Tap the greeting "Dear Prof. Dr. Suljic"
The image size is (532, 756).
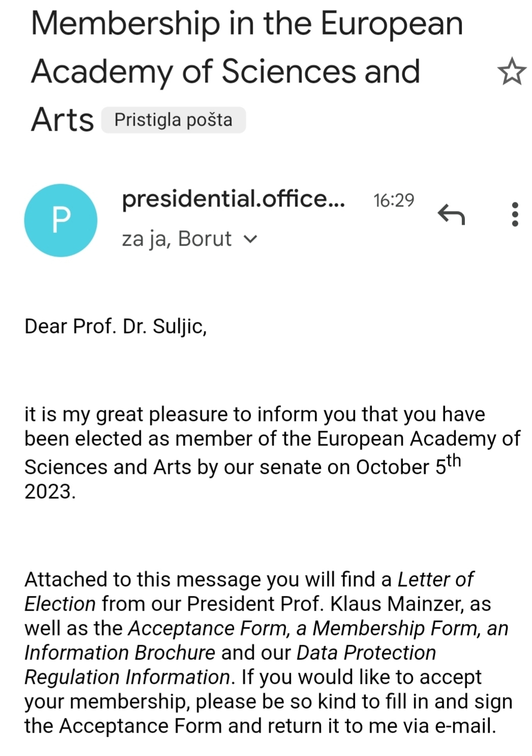tap(115, 326)
